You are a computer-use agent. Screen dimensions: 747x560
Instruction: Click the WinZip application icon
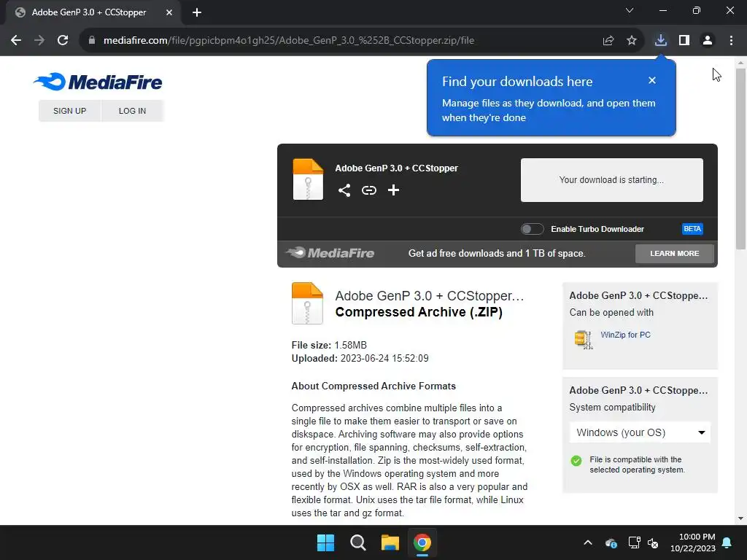(583, 339)
